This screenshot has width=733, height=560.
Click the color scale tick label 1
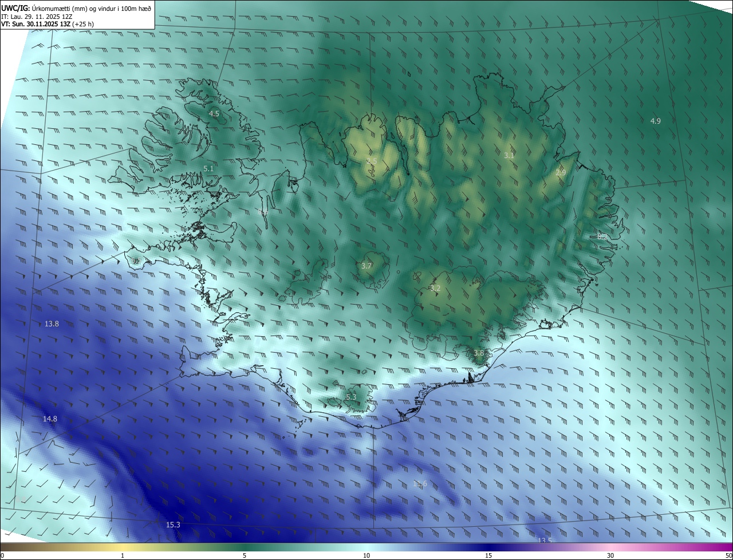click(x=123, y=555)
